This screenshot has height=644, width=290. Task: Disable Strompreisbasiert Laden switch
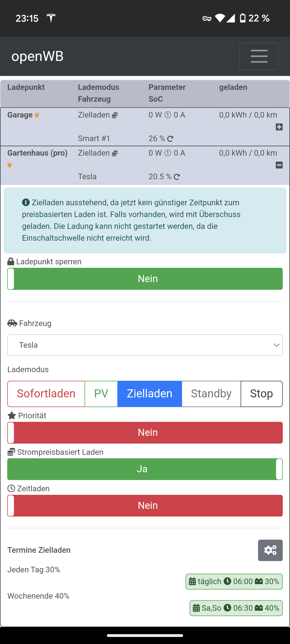coord(145,469)
